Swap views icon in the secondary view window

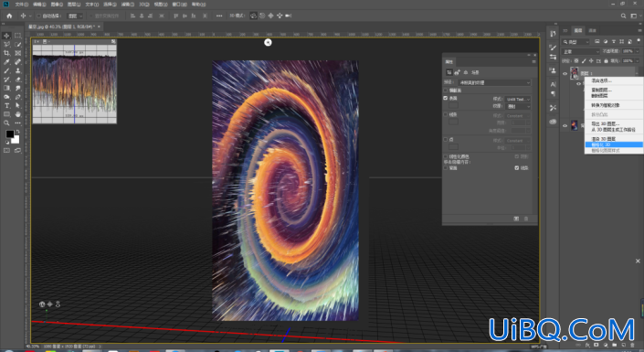tap(113, 41)
